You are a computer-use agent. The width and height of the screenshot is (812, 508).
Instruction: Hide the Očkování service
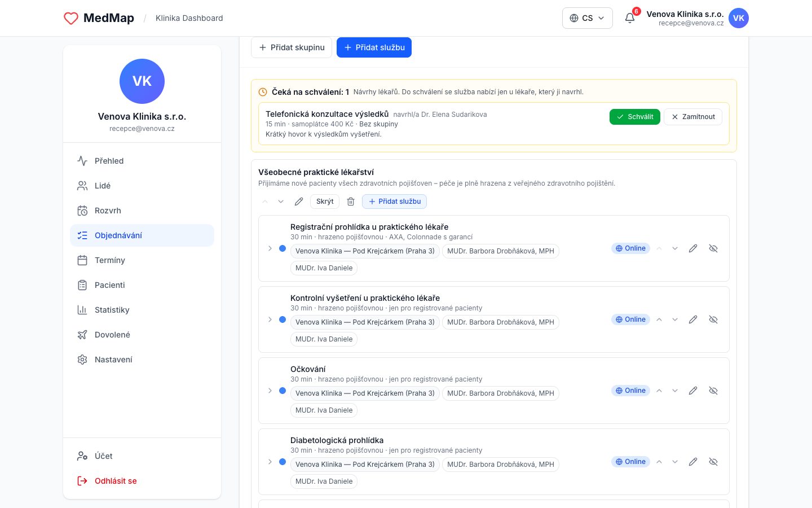[713, 391]
